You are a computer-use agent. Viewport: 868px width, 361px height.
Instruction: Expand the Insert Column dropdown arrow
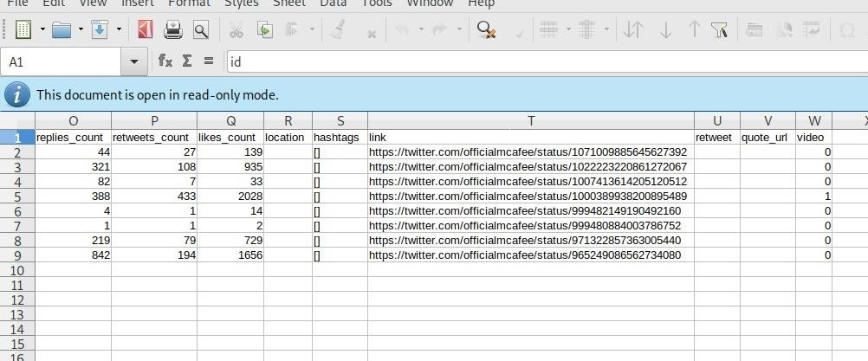[606, 29]
